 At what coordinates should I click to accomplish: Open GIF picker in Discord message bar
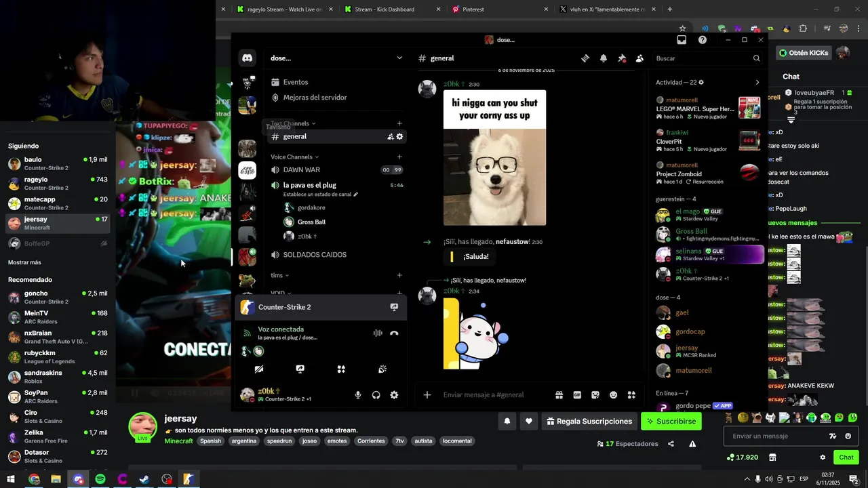pyautogui.click(x=577, y=395)
